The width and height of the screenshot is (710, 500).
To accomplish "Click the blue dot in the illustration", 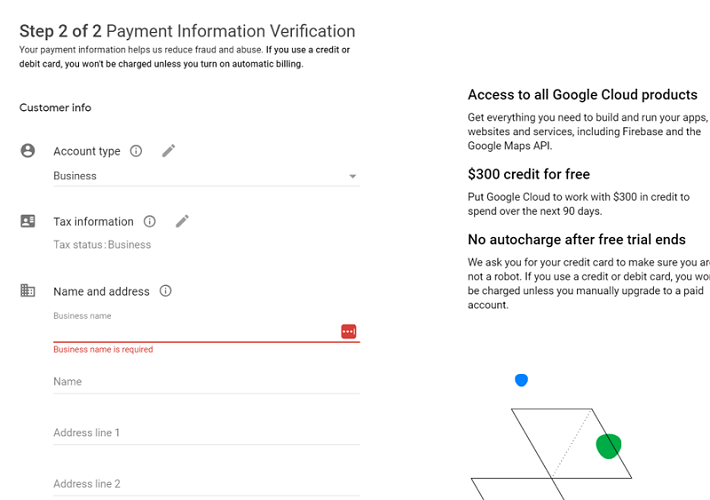I will click(x=521, y=380).
